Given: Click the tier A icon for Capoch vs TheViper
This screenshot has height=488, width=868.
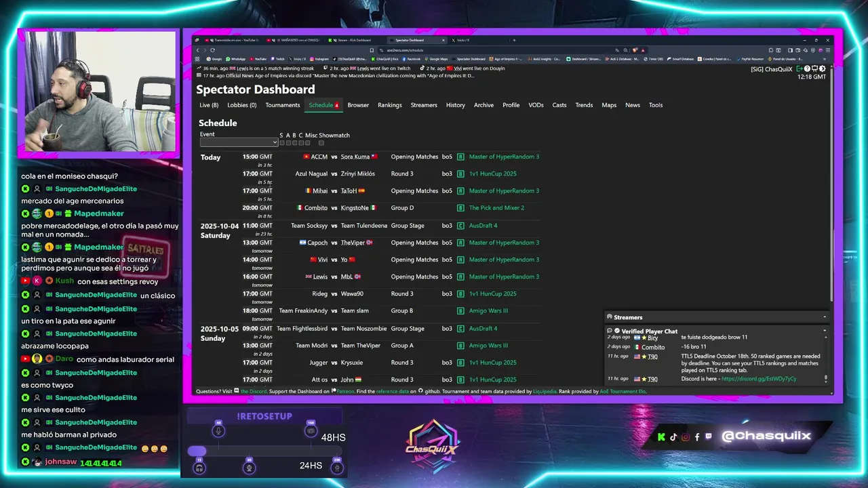Looking at the screenshot, I should click(x=460, y=243).
